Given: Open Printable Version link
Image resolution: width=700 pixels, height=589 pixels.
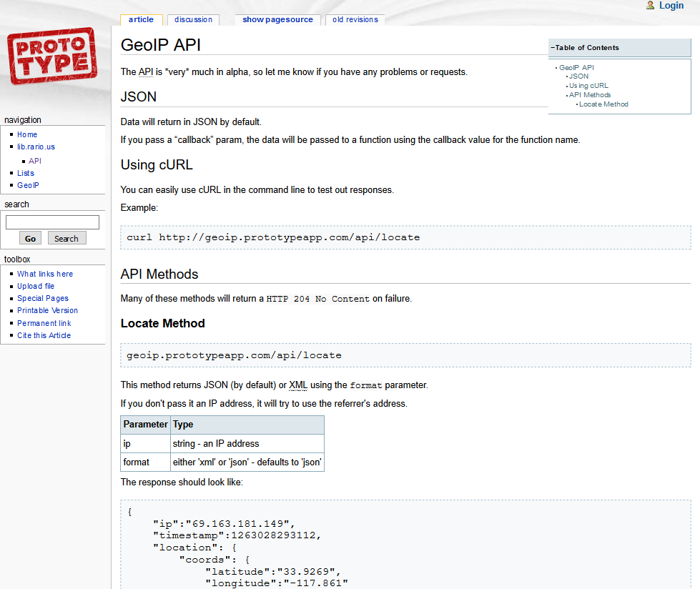Looking at the screenshot, I should (47, 310).
